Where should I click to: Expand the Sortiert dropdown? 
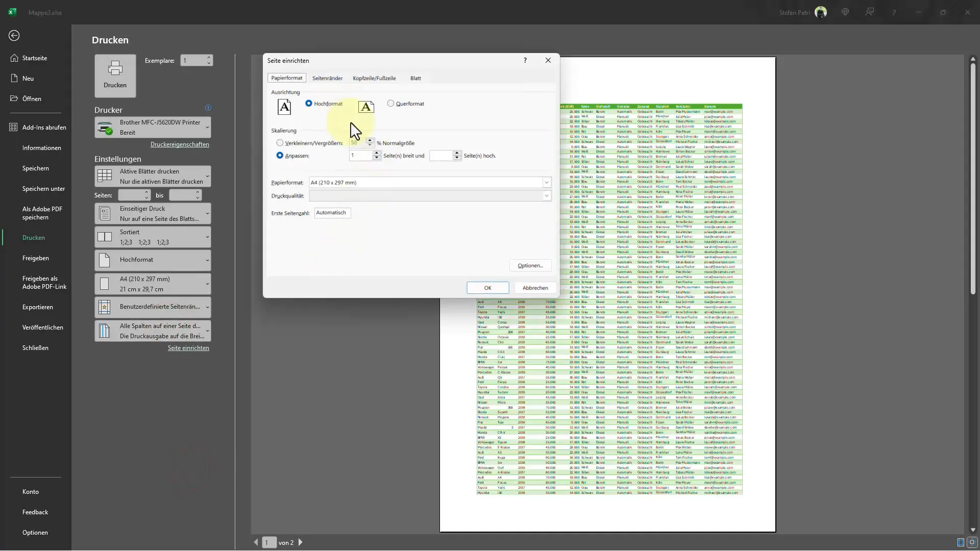point(153,237)
